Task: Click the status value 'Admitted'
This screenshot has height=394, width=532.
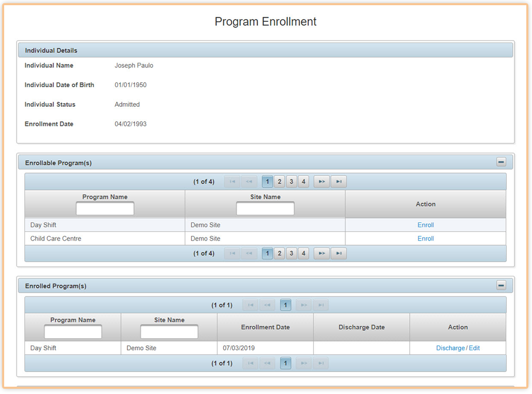Action: click(x=127, y=104)
